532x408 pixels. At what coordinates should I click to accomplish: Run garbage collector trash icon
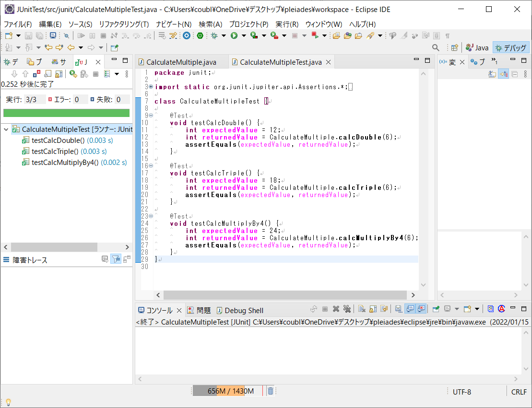point(271,391)
